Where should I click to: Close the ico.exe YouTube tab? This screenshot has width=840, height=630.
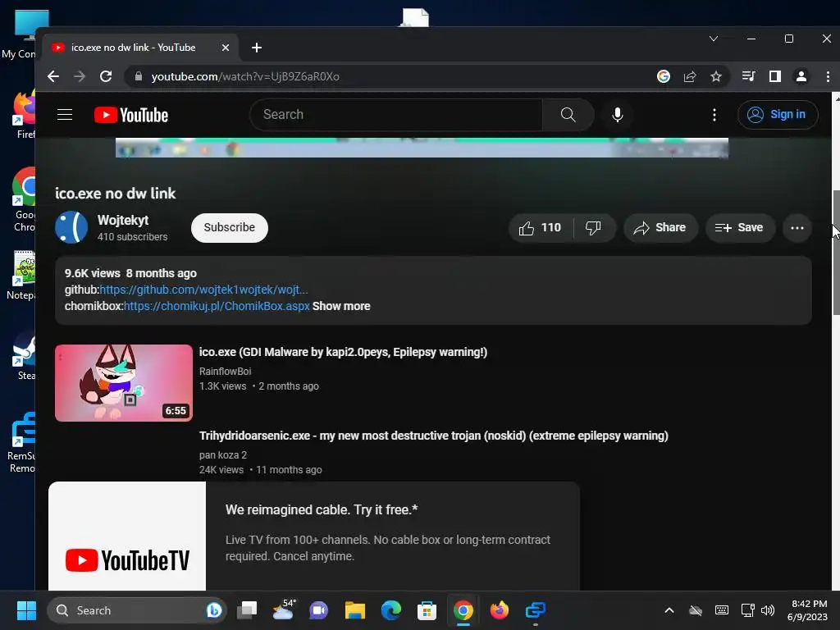pyautogui.click(x=226, y=48)
